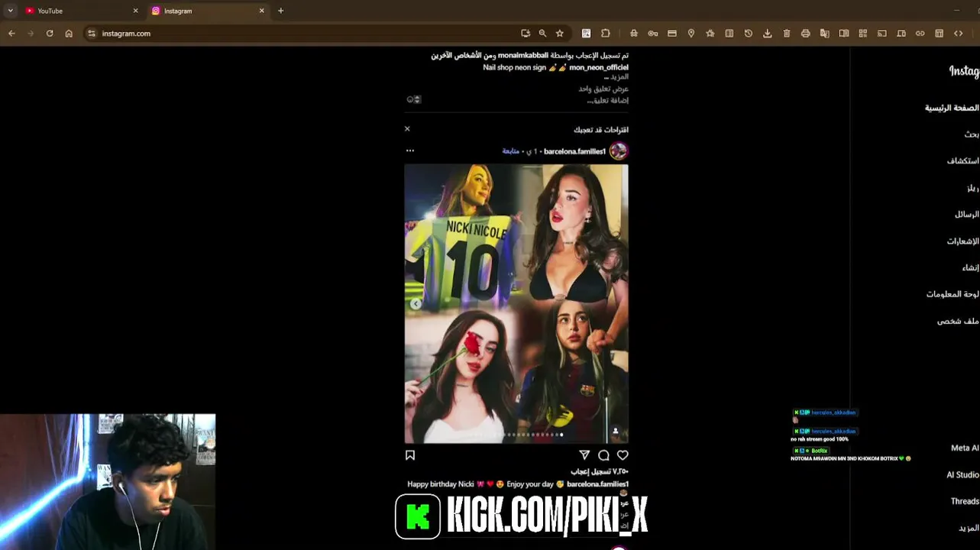Open Meta AI in sidebar

click(x=965, y=448)
